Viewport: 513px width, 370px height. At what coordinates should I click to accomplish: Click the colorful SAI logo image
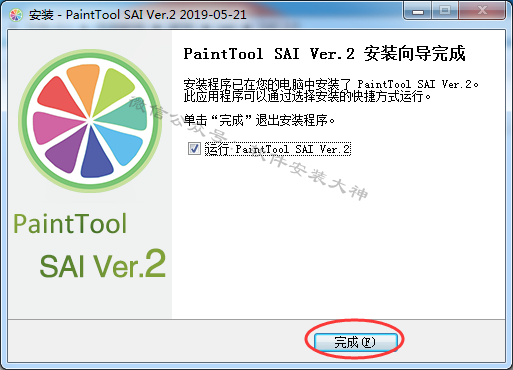[x=90, y=120]
